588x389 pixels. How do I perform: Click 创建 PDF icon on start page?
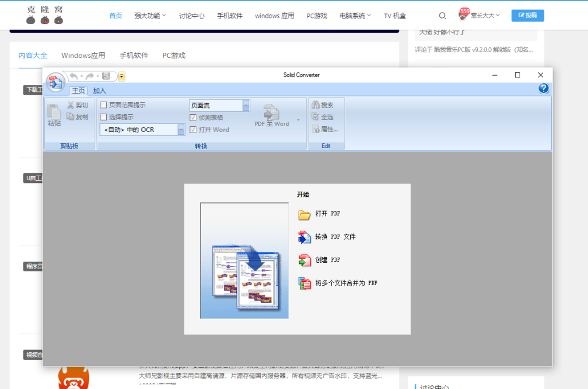(304, 260)
